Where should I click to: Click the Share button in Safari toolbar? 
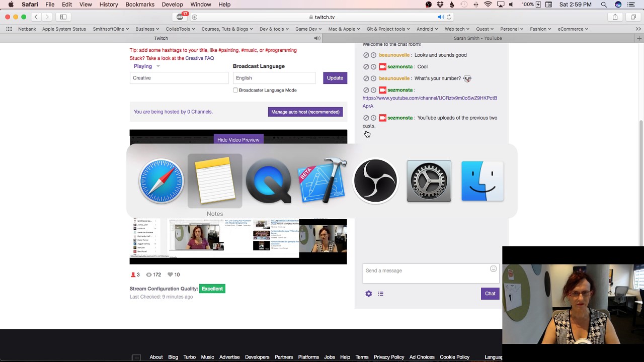point(615,17)
